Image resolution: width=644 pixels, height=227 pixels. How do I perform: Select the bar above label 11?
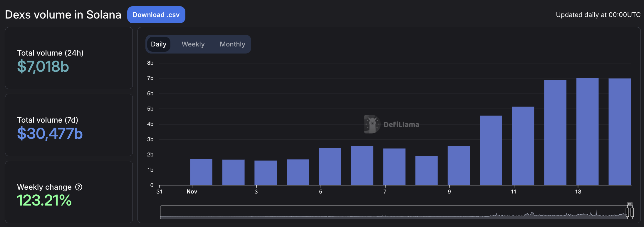pyautogui.click(x=523, y=146)
